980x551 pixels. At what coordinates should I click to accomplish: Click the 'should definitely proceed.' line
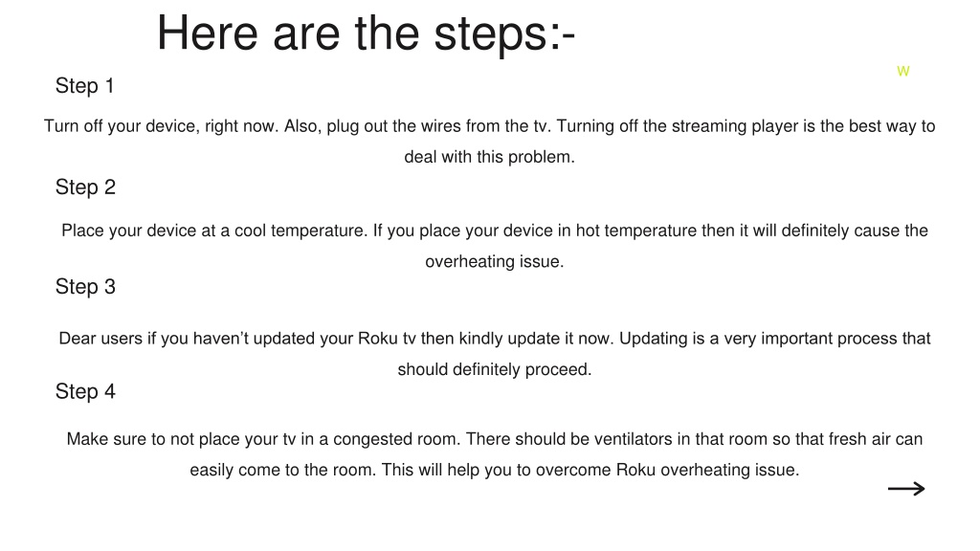point(495,369)
